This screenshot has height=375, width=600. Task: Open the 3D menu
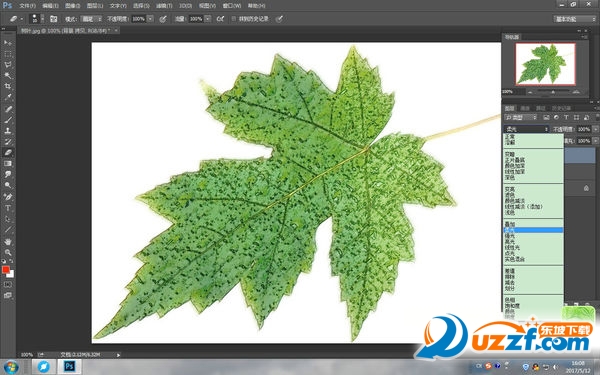point(186,6)
